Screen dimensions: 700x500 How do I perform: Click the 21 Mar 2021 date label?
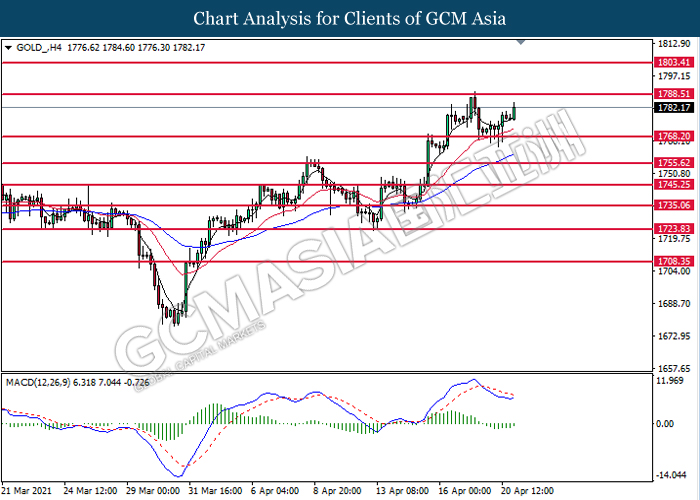tap(27, 491)
